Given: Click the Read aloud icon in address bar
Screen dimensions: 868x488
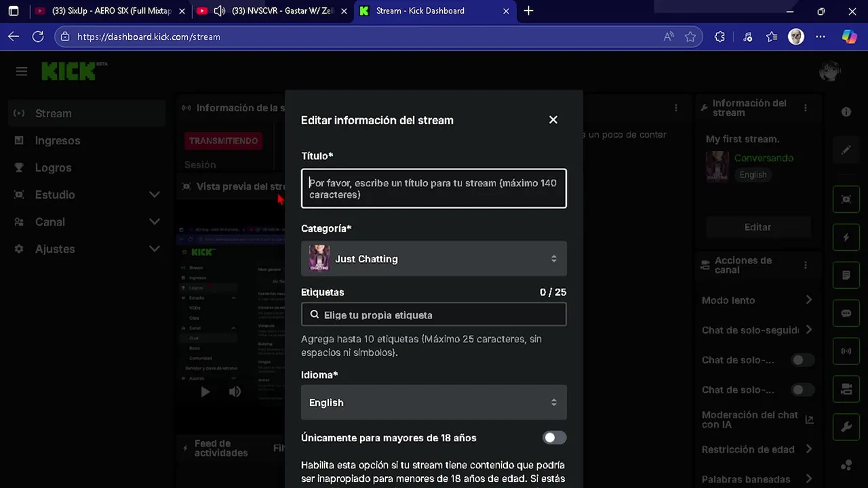Looking at the screenshot, I should coord(669,37).
